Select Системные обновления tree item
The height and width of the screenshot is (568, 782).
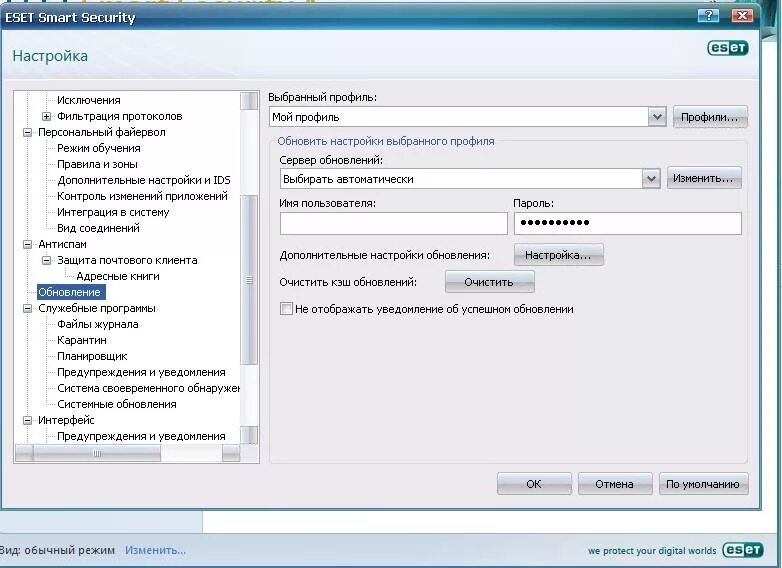pos(117,404)
